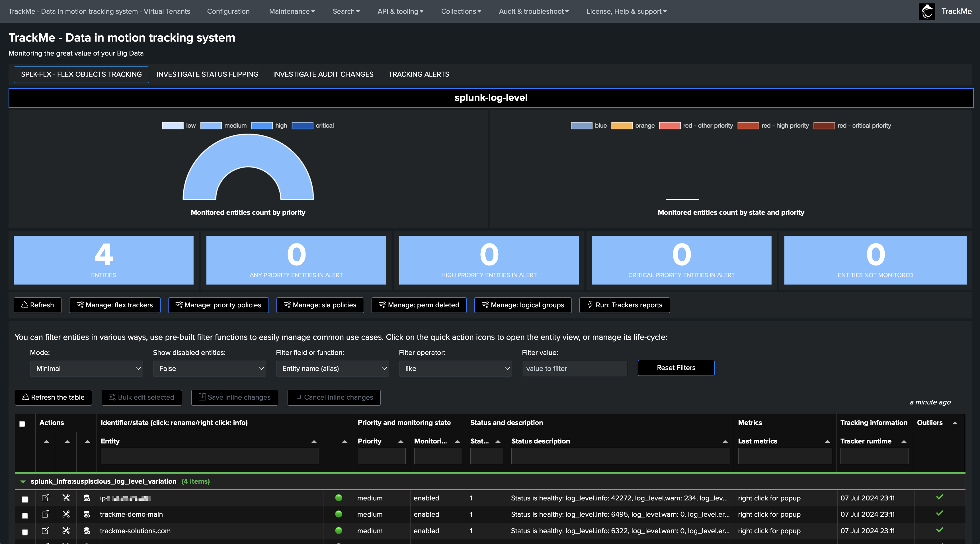Screen dimensions: 980x544
Task: Sort Priority column with arrow icon
Action: pyautogui.click(x=401, y=441)
